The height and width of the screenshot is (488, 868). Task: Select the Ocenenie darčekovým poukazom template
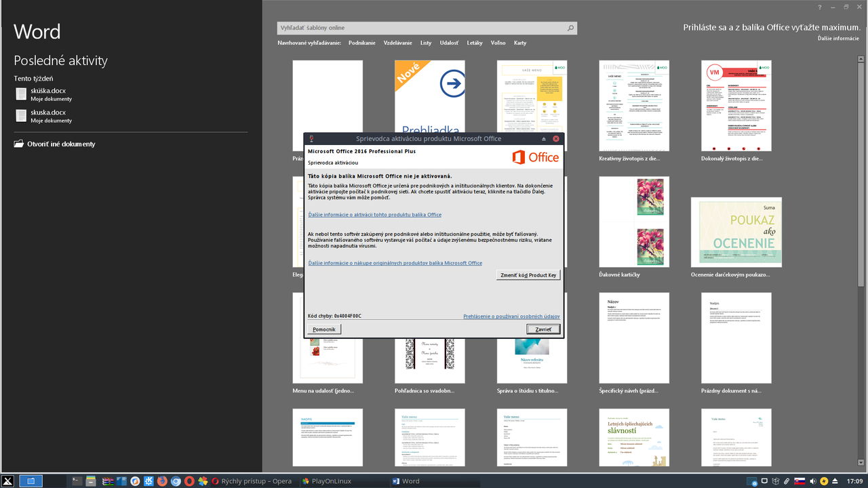(x=736, y=232)
